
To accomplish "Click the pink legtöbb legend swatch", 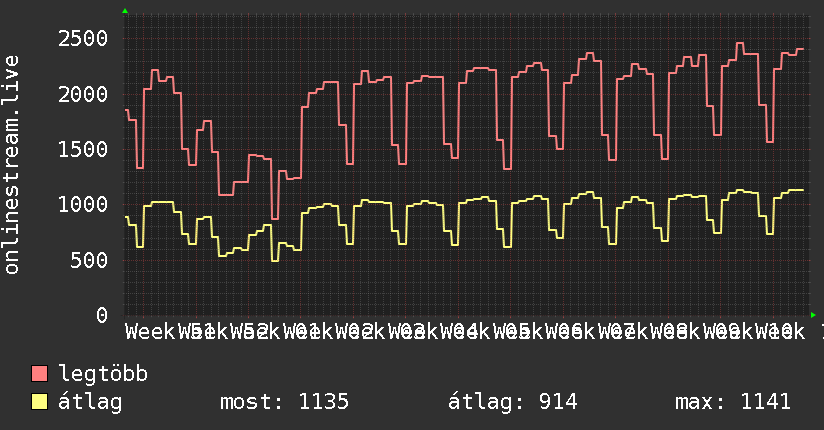I will (x=39, y=373).
